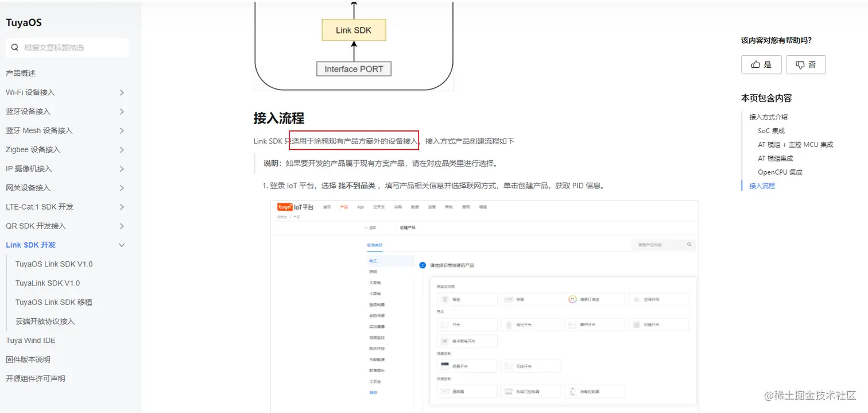Expand the 蓝牙设备接入 chevron

click(x=122, y=111)
